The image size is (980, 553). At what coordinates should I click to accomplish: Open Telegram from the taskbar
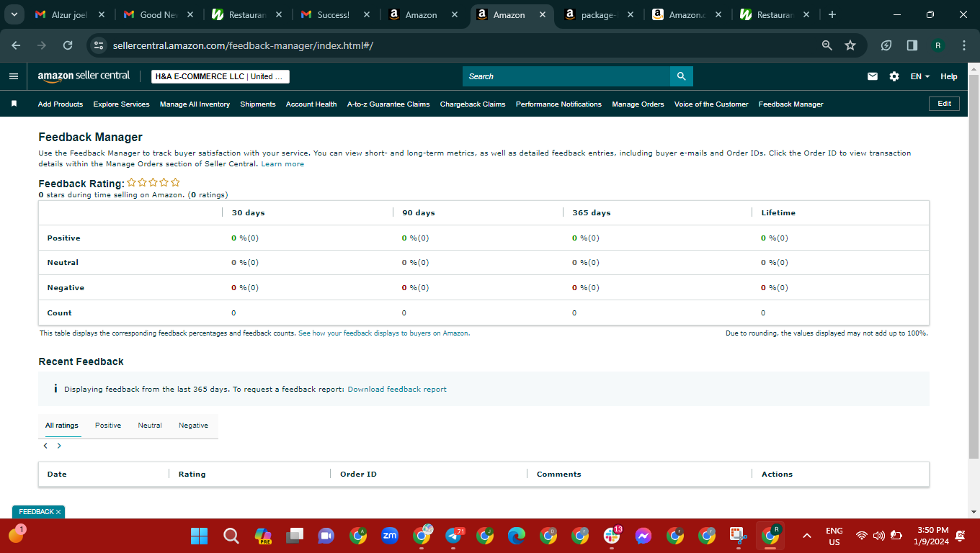tap(454, 536)
